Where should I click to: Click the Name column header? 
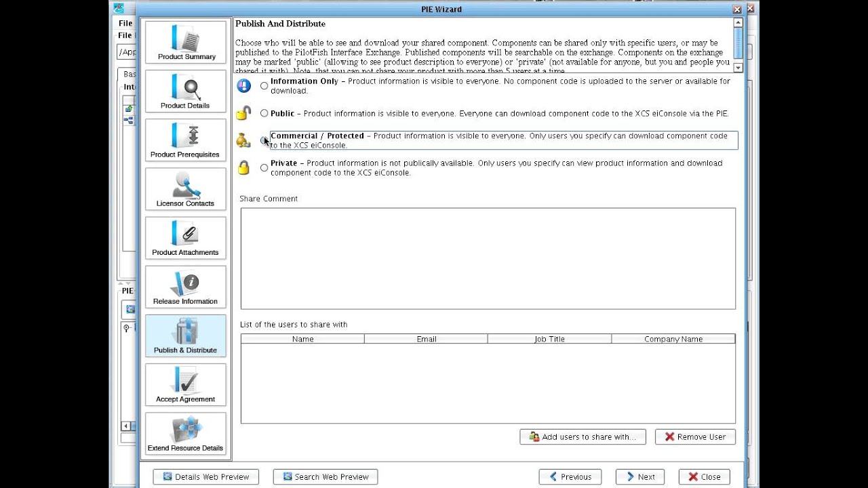tap(302, 339)
